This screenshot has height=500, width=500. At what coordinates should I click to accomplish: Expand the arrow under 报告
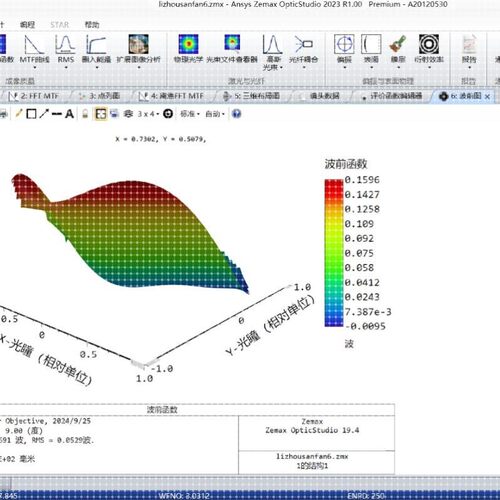[x=469, y=68]
